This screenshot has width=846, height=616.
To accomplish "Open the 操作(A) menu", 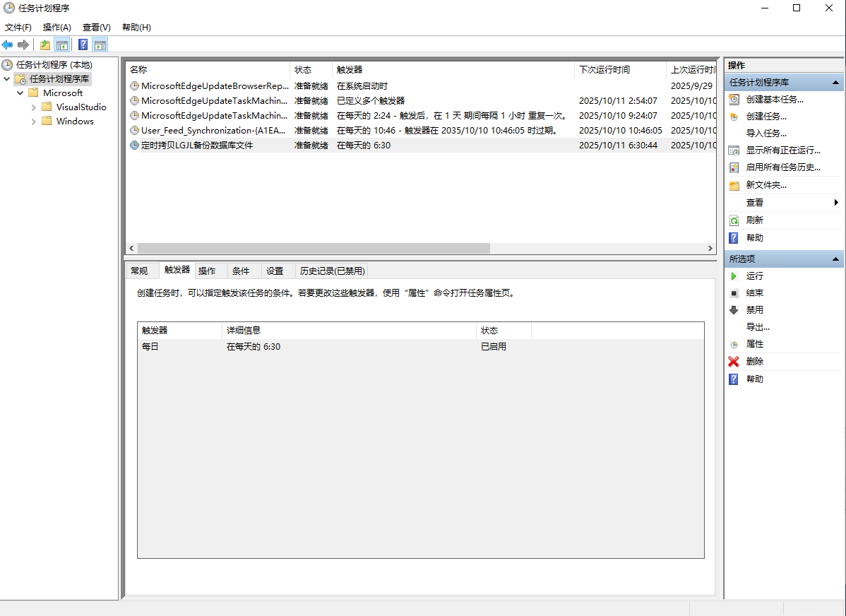I will tap(56, 28).
